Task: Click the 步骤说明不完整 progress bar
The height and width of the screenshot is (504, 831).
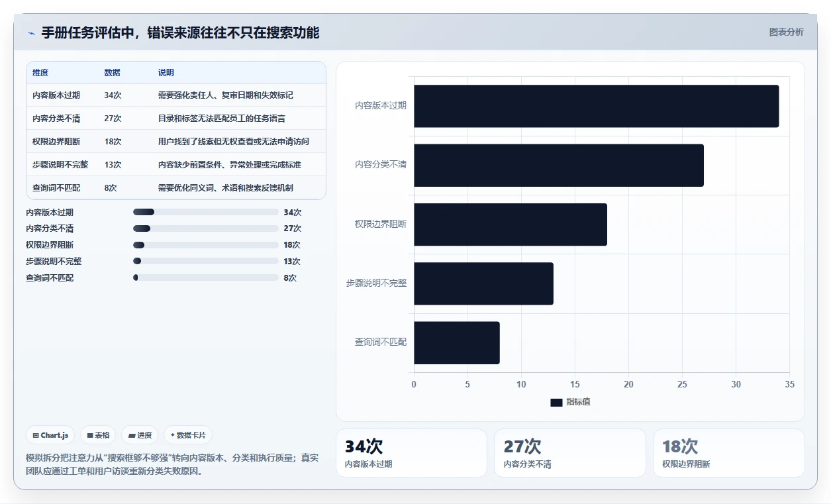Action: point(205,261)
